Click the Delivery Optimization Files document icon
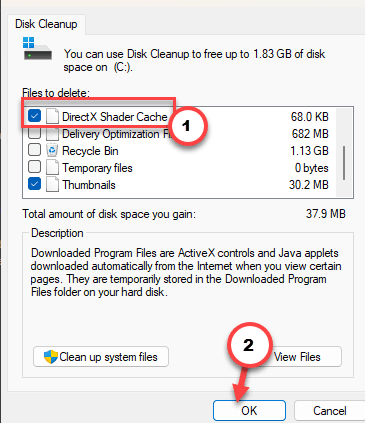 52,134
